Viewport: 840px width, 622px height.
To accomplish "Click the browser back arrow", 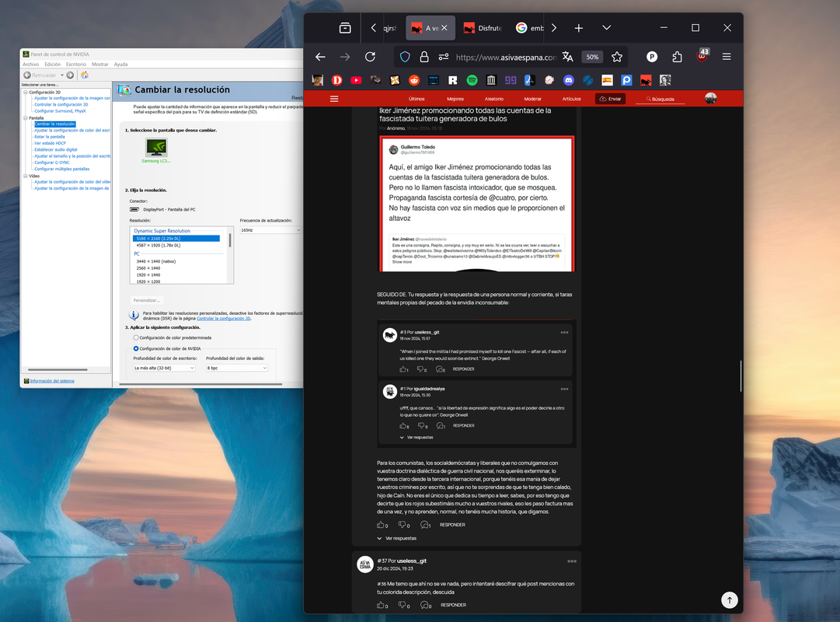I will click(x=320, y=57).
